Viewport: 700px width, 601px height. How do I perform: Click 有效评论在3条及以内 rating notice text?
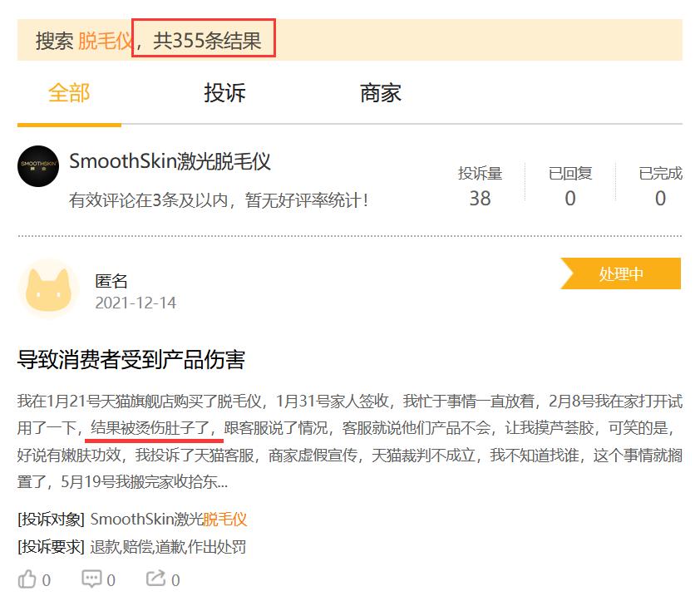coord(219,200)
